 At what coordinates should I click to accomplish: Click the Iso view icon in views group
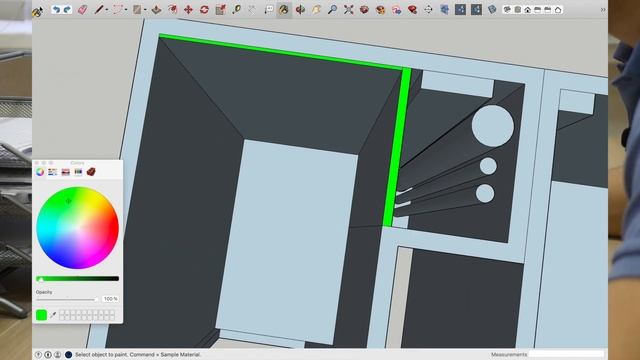(x=507, y=9)
